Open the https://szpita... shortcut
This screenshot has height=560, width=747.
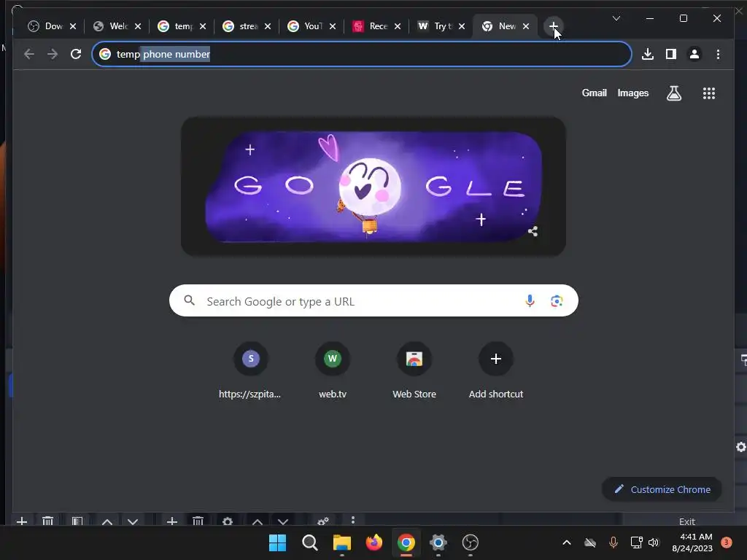(251, 371)
